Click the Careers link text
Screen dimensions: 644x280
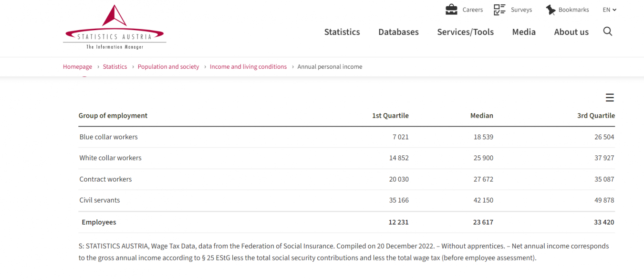472,10
